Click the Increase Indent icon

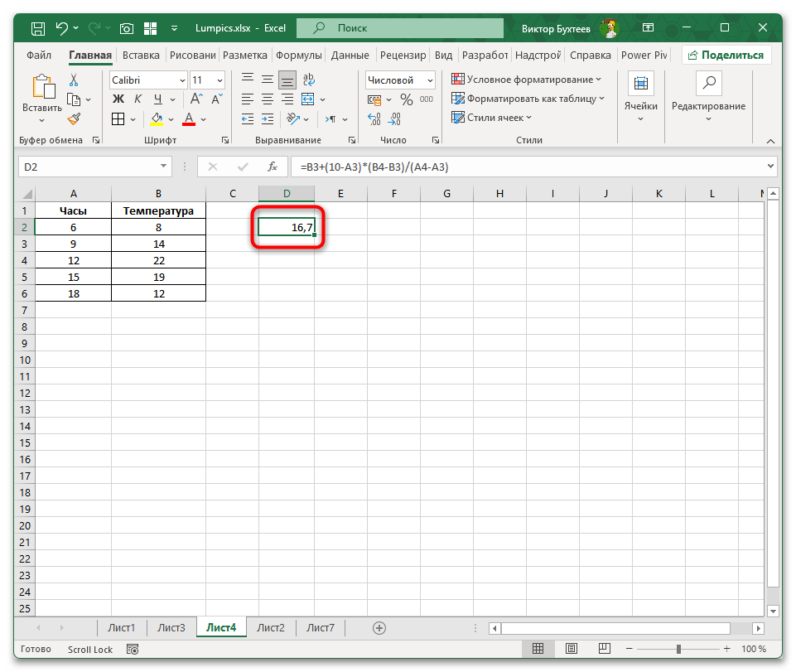(x=268, y=118)
